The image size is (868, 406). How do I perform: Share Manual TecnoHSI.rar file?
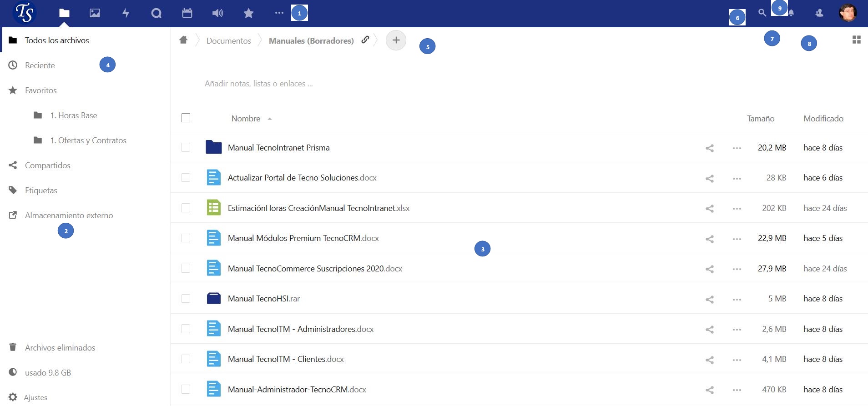coord(709,299)
